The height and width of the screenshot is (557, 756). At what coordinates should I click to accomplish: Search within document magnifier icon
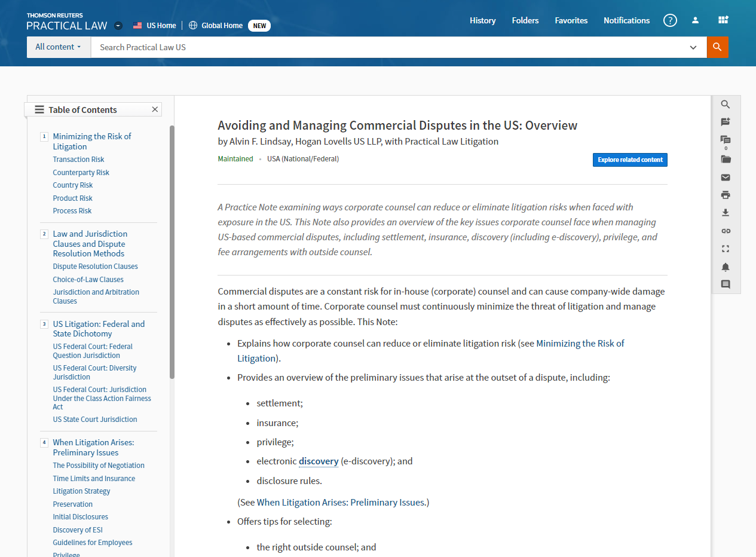(726, 105)
